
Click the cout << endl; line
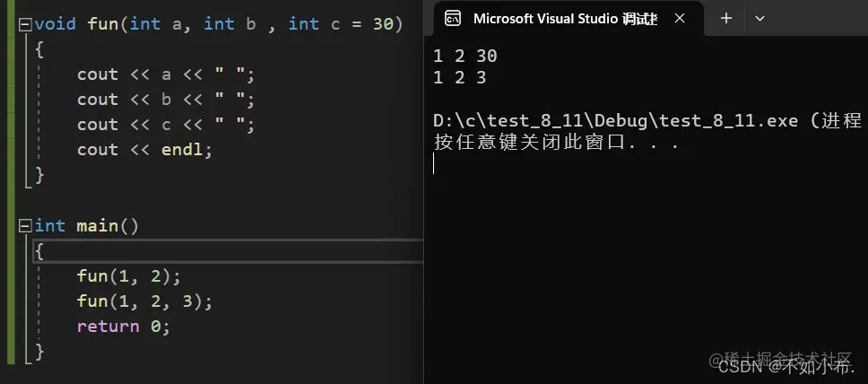[x=144, y=150]
